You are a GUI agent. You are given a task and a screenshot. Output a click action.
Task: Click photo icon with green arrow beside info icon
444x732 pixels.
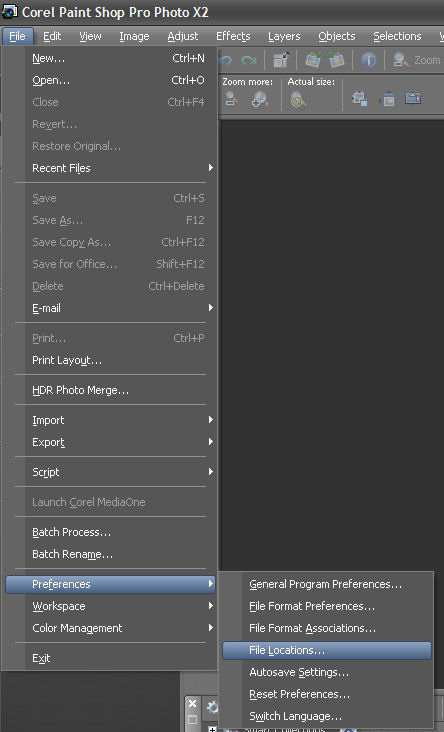pyautogui.click(x=337, y=60)
